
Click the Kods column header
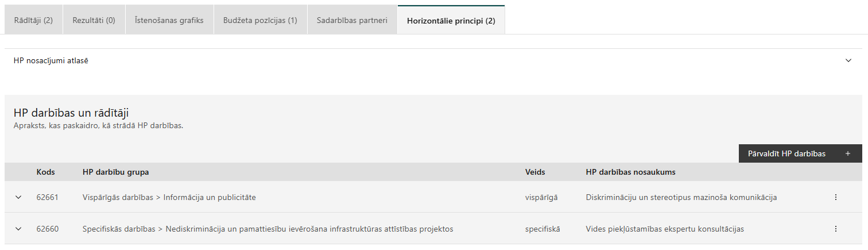point(45,172)
